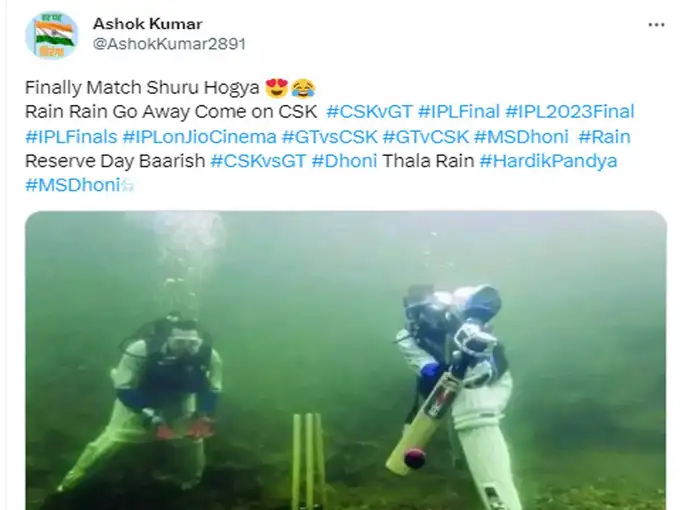Open Ashok Kumar's profile avatar

point(52,35)
